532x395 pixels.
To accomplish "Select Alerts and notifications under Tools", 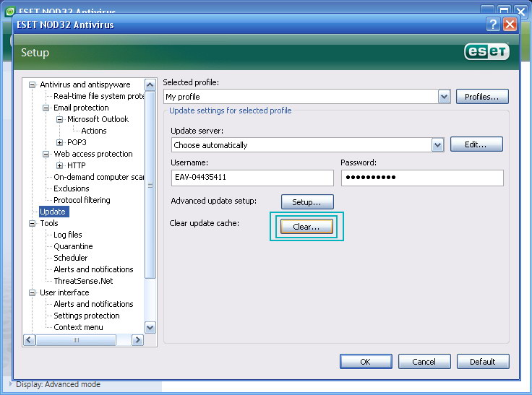I will (x=93, y=269).
